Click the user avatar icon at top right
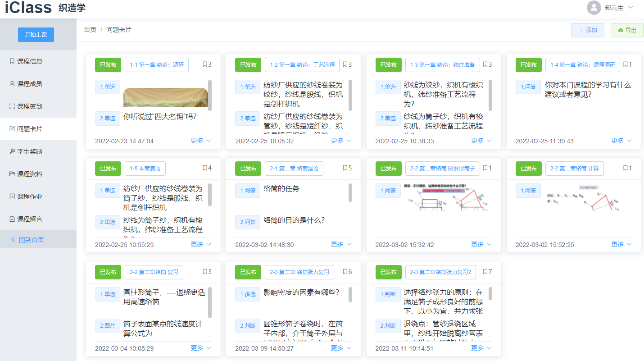This screenshot has height=361, width=644. [594, 8]
